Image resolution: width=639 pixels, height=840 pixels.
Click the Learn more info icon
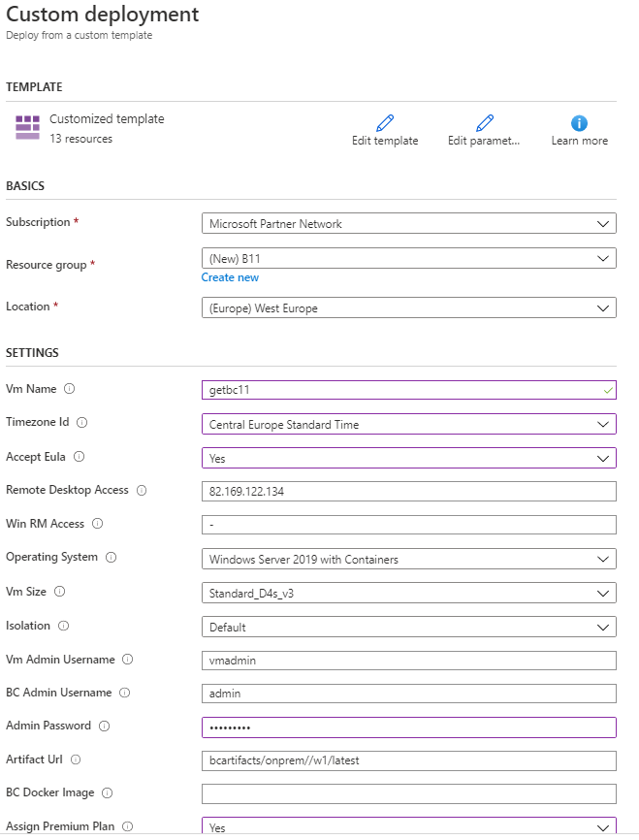[x=579, y=121]
